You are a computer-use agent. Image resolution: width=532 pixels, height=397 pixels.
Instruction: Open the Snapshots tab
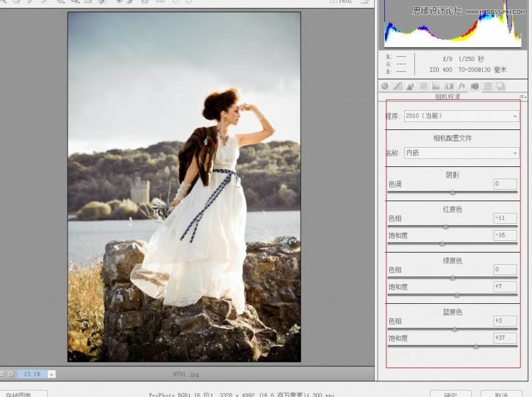tap(501, 86)
